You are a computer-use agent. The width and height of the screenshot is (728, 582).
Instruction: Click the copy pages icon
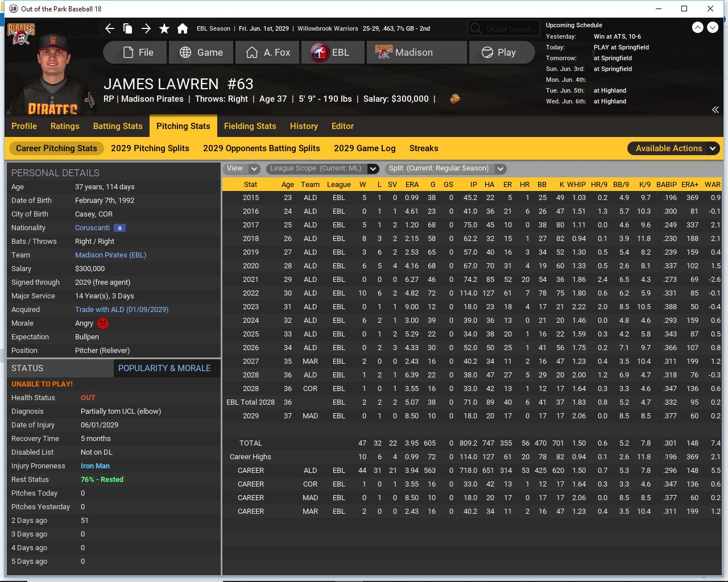click(128, 28)
